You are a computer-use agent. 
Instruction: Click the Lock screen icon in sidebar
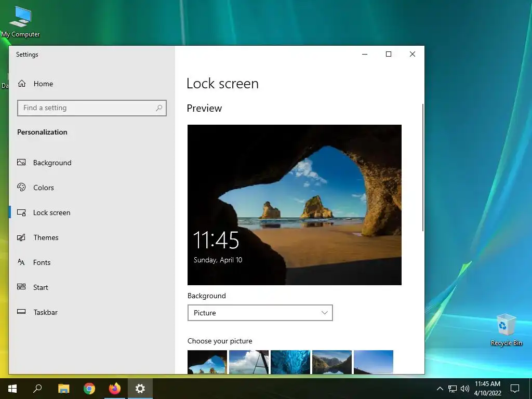tap(21, 212)
